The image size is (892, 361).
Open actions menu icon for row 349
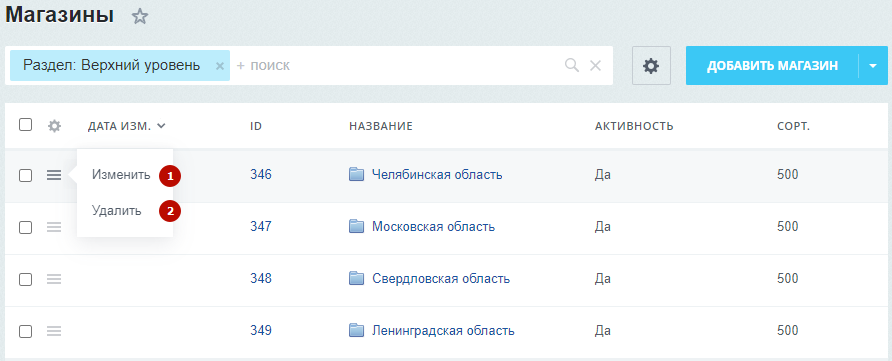click(x=54, y=330)
